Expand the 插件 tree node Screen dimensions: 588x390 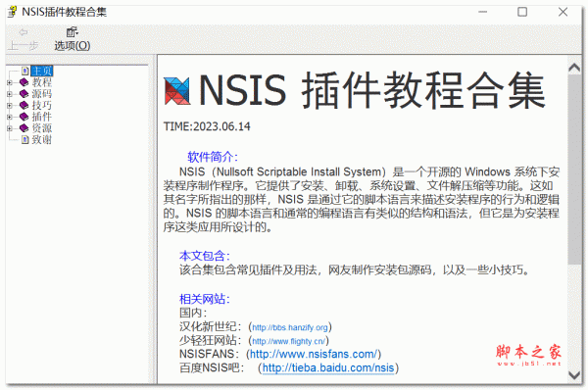click(10, 117)
